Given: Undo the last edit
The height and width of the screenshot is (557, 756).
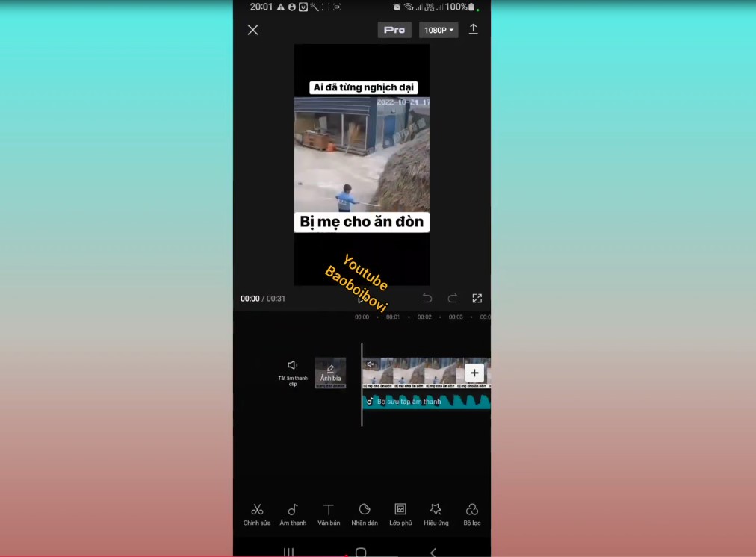Looking at the screenshot, I should coord(427,298).
